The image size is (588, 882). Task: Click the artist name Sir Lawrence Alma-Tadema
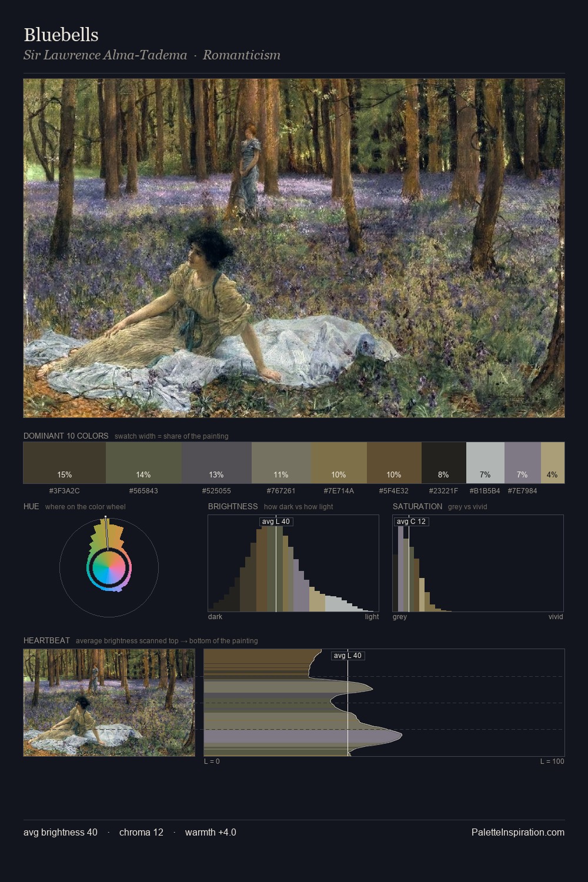pyautogui.click(x=105, y=55)
